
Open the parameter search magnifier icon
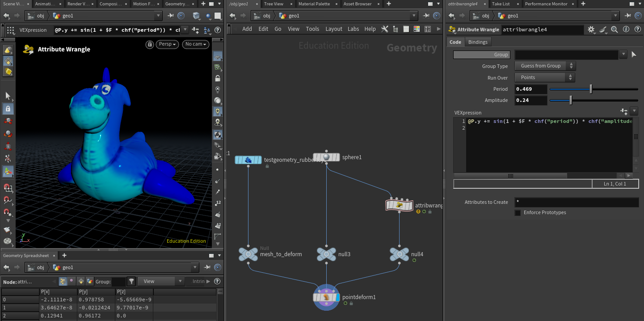pos(615,30)
